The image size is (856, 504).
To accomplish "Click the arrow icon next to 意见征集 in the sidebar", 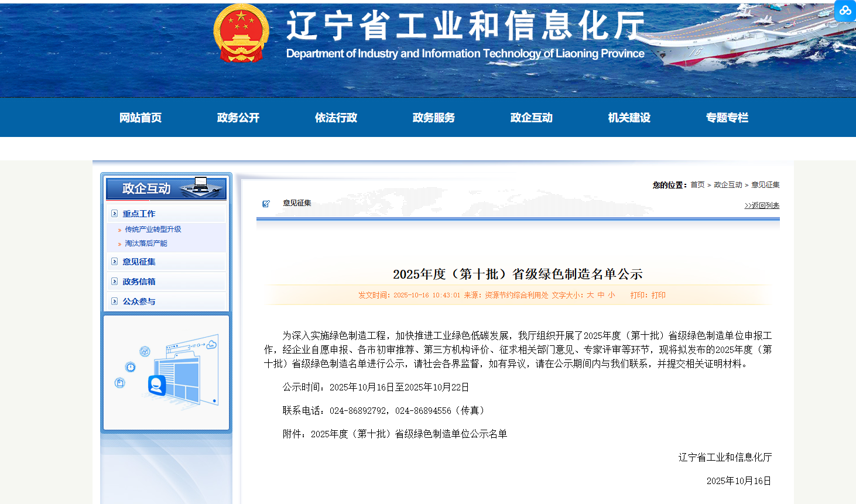I will pyautogui.click(x=115, y=262).
